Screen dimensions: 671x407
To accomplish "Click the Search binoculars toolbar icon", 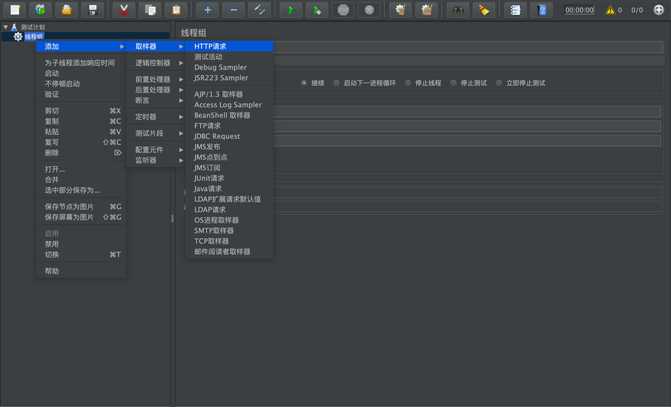I will pos(458,10).
